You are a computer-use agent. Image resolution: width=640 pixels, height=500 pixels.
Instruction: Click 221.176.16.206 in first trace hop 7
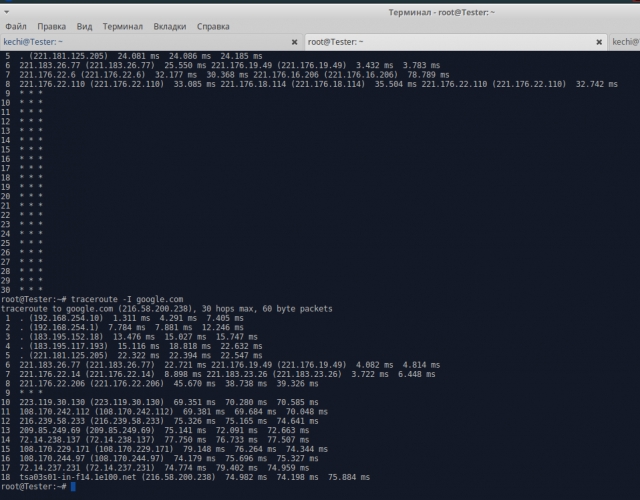click(x=286, y=75)
